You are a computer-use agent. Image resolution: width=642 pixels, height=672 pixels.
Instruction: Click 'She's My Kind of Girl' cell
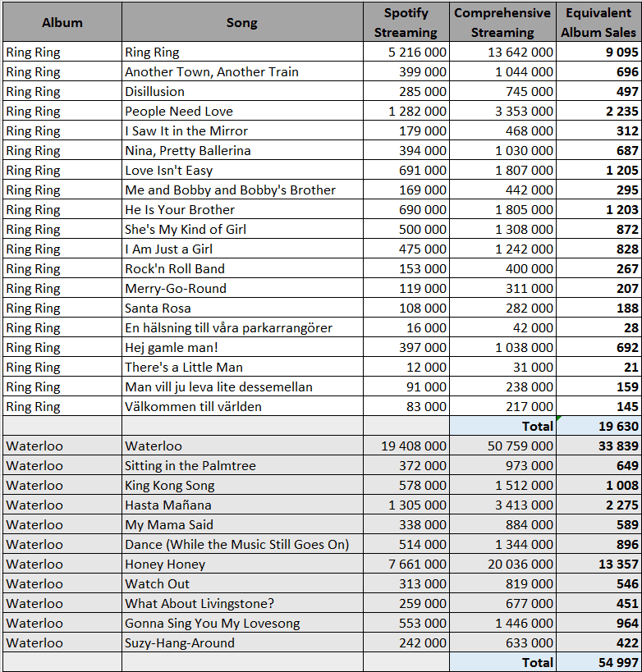pos(242,229)
